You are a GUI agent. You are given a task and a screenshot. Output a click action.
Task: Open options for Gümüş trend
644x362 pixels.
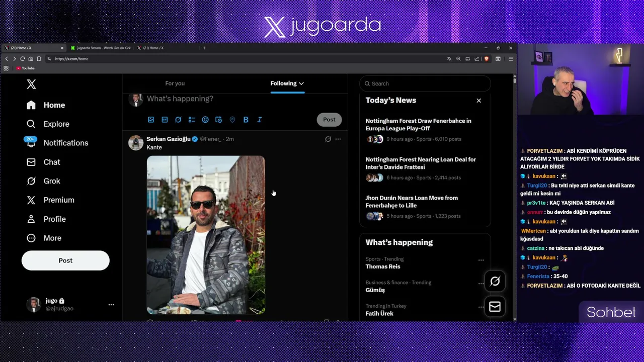(481, 284)
